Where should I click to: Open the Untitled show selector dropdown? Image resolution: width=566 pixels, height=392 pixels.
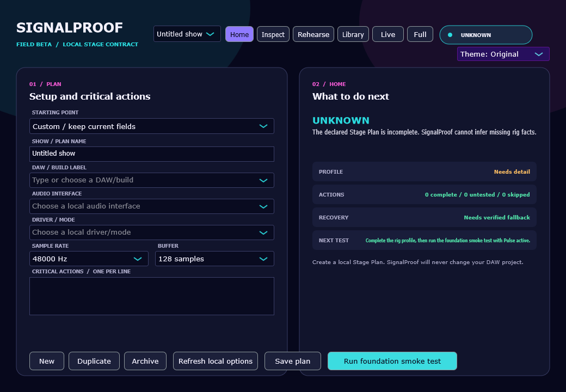coord(187,34)
